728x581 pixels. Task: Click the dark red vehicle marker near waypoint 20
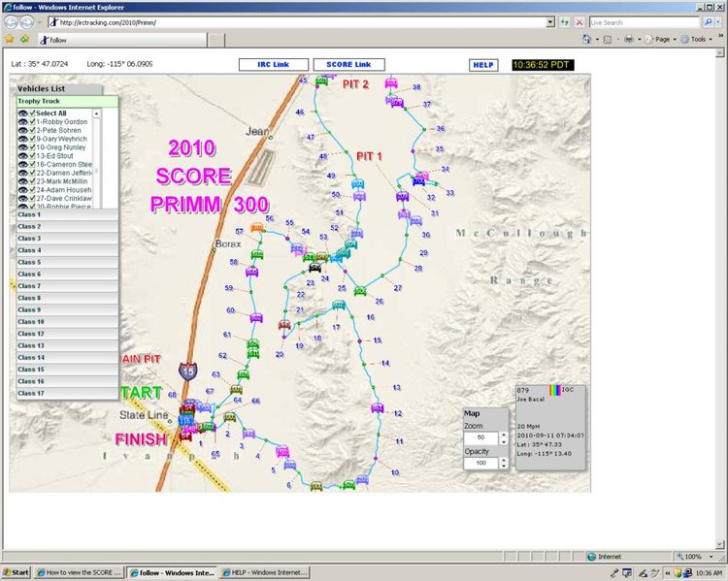click(x=284, y=325)
